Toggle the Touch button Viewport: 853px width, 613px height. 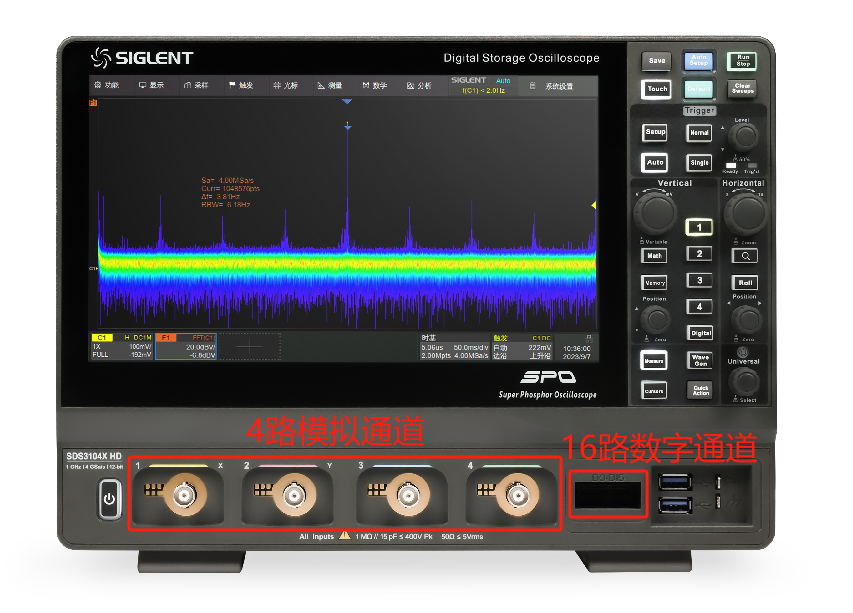pyautogui.click(x=657, y=89)
